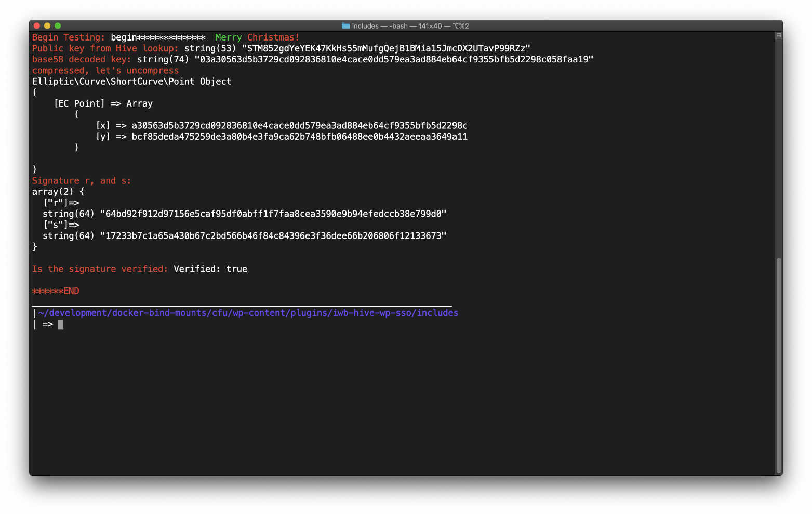
Task: Click the STM852gdYeYEK47 public key string
Action: 386,48
